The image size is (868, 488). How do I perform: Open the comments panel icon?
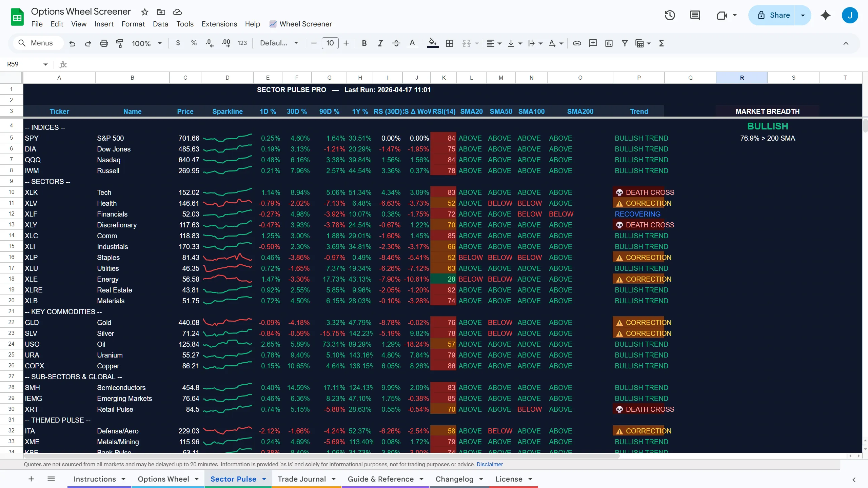[695, 15]
